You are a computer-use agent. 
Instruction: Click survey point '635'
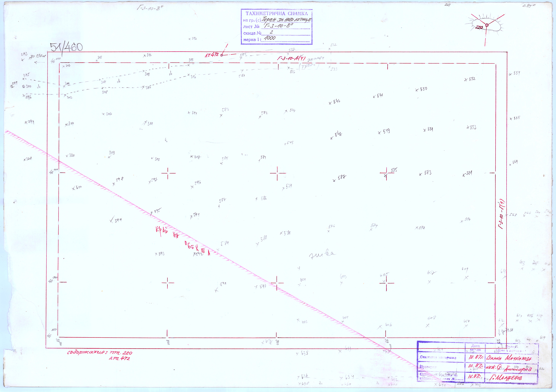click(x=302, y=353)
